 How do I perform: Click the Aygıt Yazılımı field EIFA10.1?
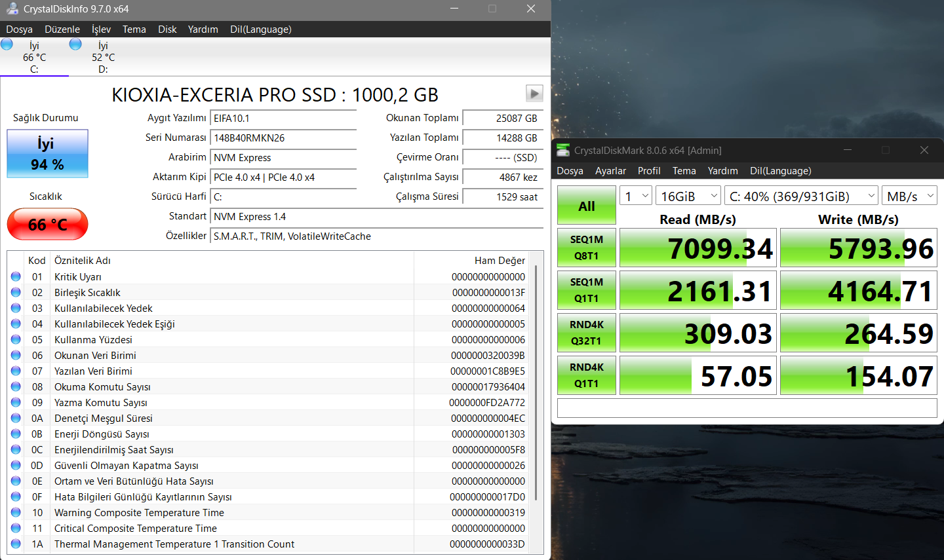pyautogui.click(x=283, y=118)
